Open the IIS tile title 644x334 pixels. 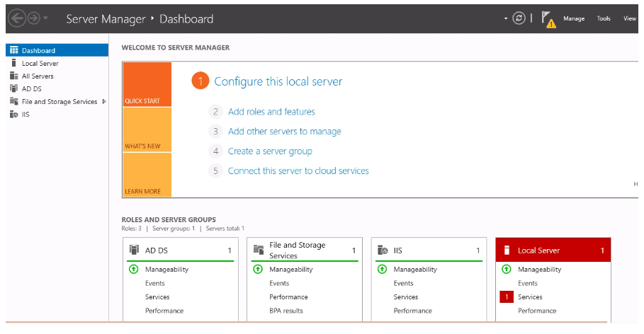point(397,250)
